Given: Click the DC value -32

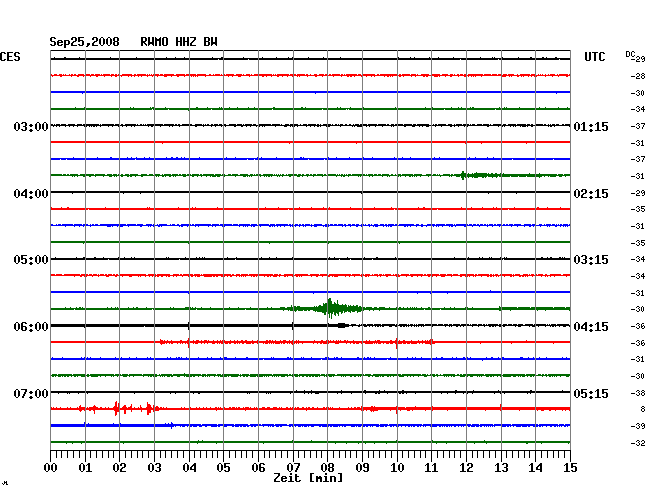Looking at the screenshot, I should [638, 443].
